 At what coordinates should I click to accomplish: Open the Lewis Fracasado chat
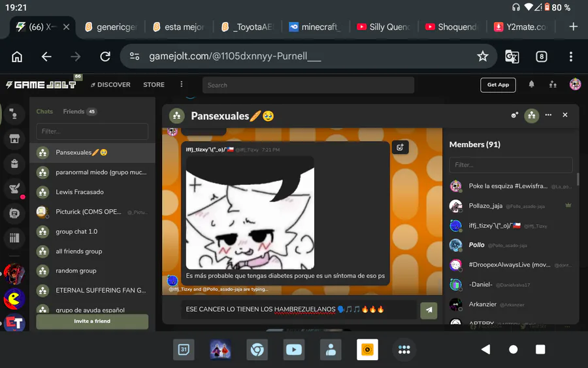point(92,192)
